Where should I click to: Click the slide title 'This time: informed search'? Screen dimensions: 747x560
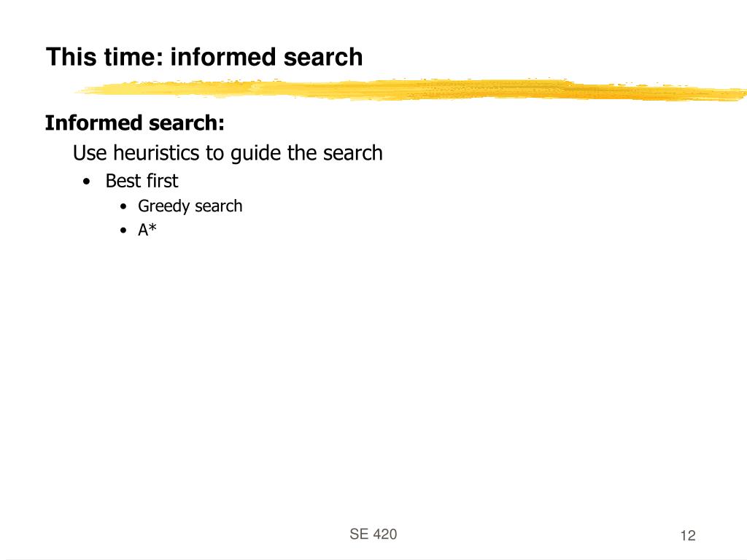[204, 57]
